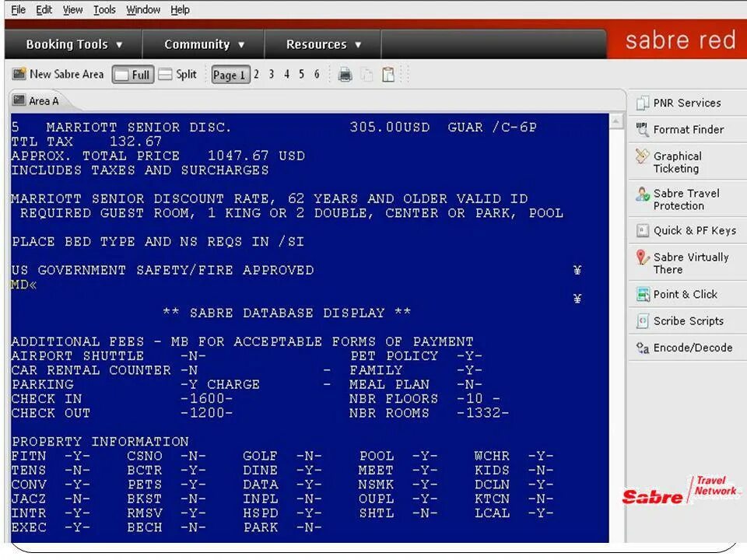This screenshot has width=747, height=560.
Task: Open the Tools menu
Action: (x=104, y=9)
